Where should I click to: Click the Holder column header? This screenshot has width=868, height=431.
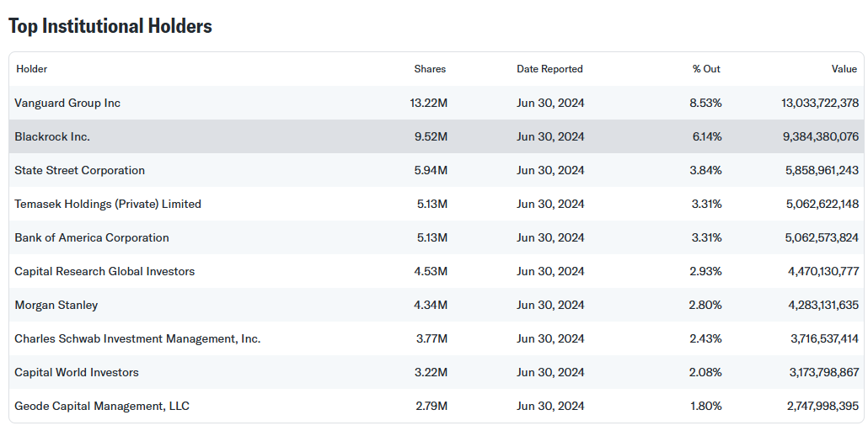pos(31,69)
